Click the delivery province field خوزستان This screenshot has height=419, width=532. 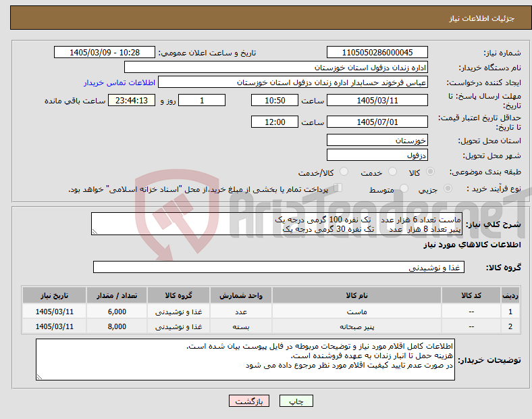(377, 141)
